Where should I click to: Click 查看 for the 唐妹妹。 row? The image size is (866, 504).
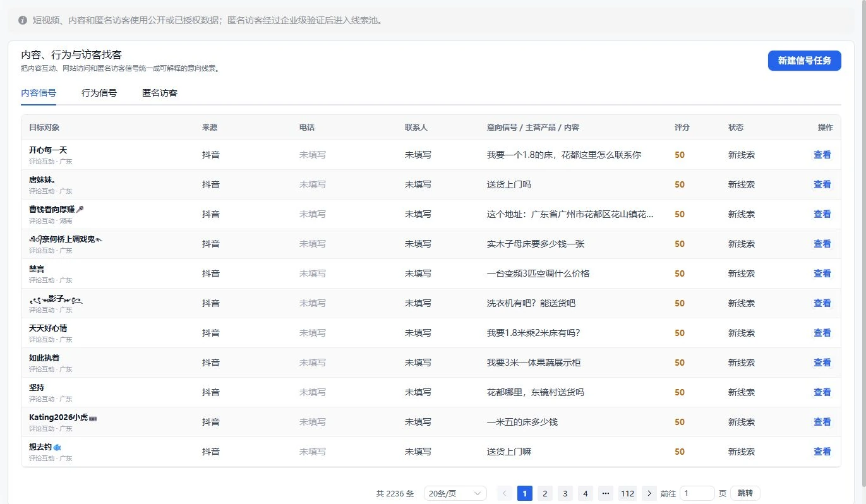pyautogui.click(x=822, y=184)
